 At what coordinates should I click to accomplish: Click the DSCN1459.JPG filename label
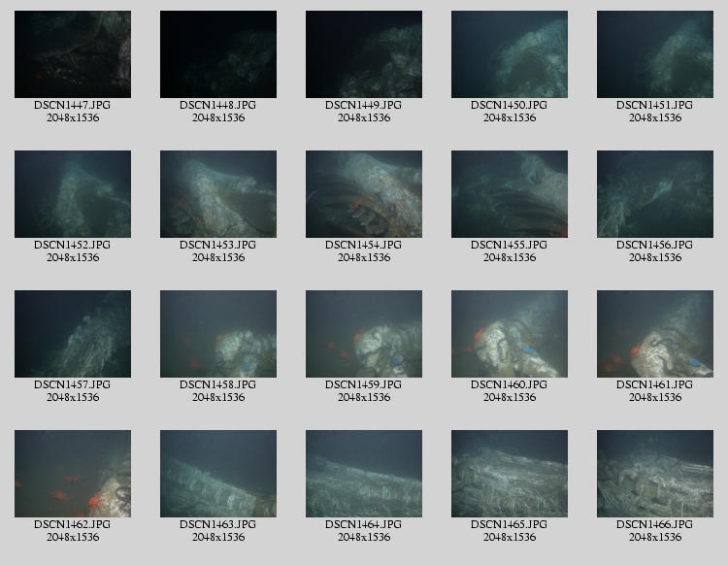(x=364, y=384)
